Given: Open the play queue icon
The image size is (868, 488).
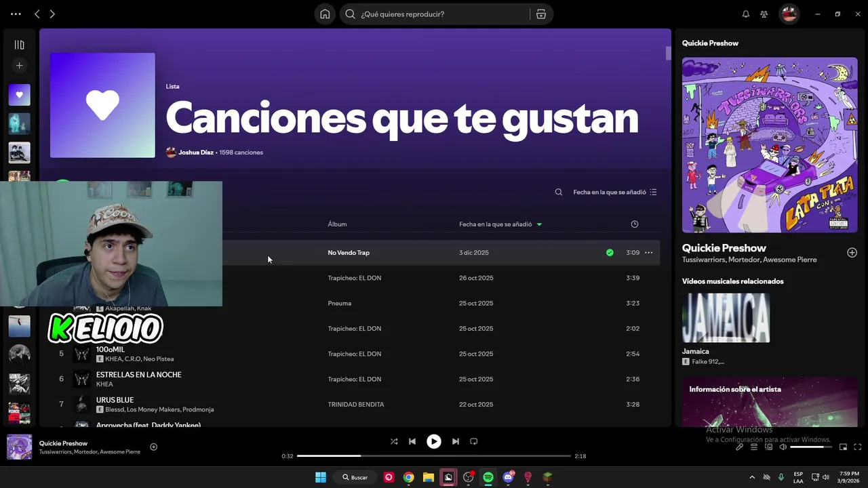Looking at the screenshot, I should click(x=754, y=447).
